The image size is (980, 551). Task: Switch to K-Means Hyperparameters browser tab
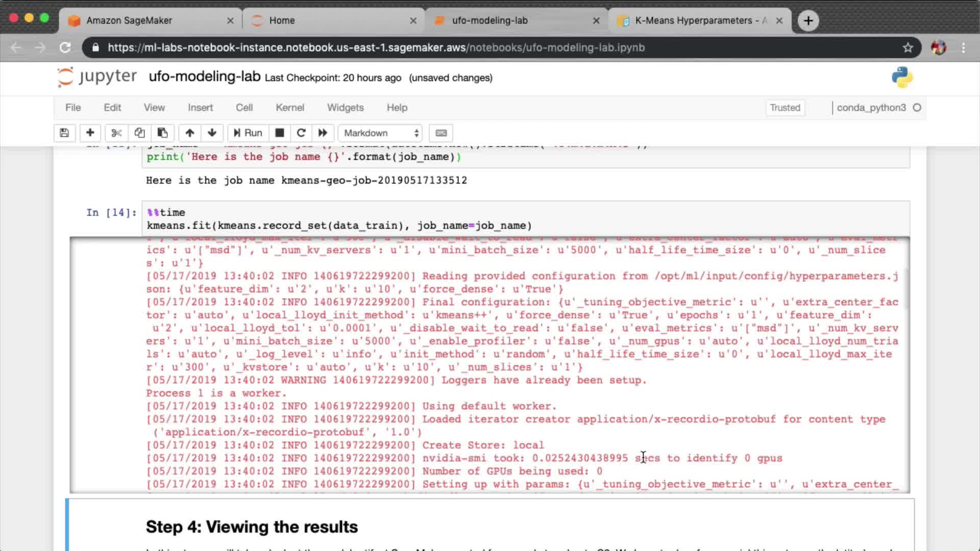694,20
